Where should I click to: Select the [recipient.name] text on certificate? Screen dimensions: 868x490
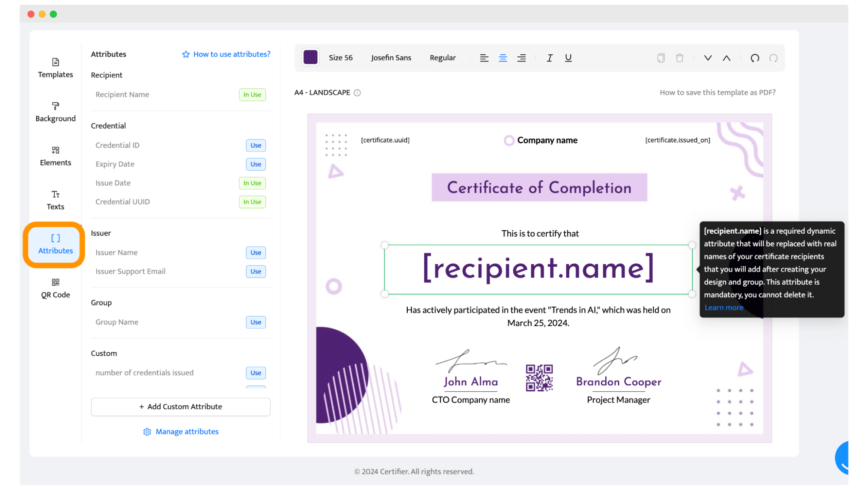tap(538, 269)
